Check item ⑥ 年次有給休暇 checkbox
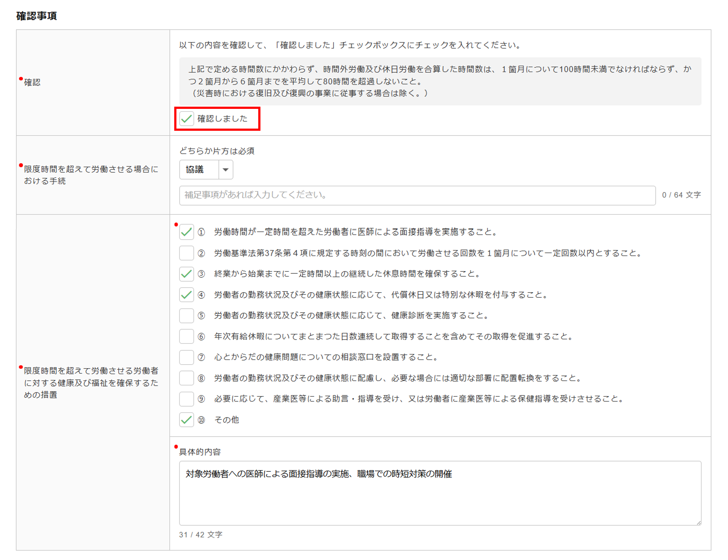The height and width of the screenshot is (560, 728). [186, 336]
